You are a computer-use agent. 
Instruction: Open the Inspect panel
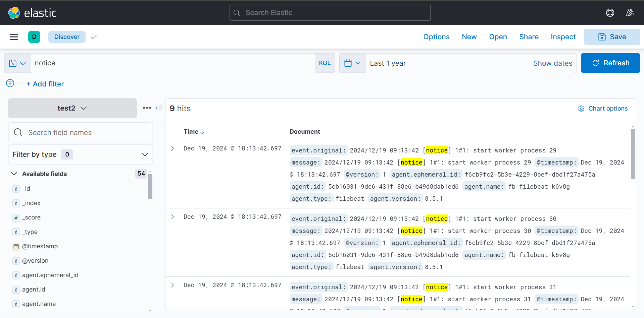pos(563,37)
